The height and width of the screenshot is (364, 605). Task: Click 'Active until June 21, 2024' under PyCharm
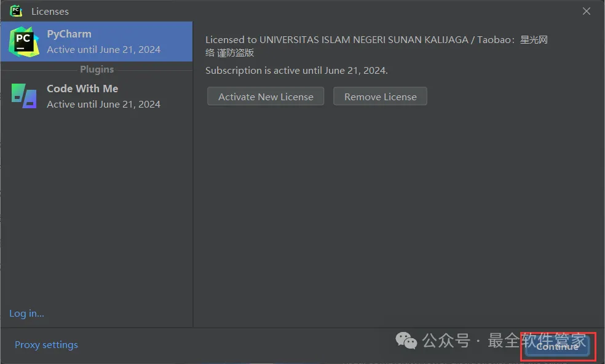coord(103,50)
